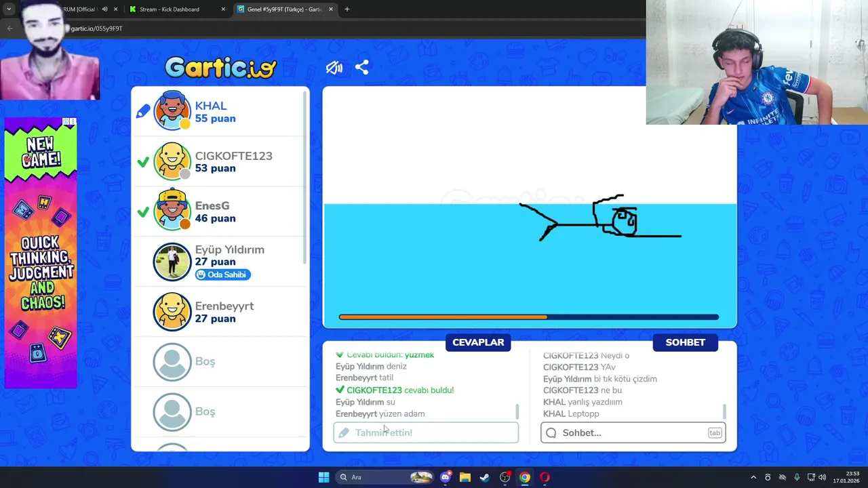Close the Gartic browser tab
The height and width of the screenshot is (488, 868).
tap(331, 9)
